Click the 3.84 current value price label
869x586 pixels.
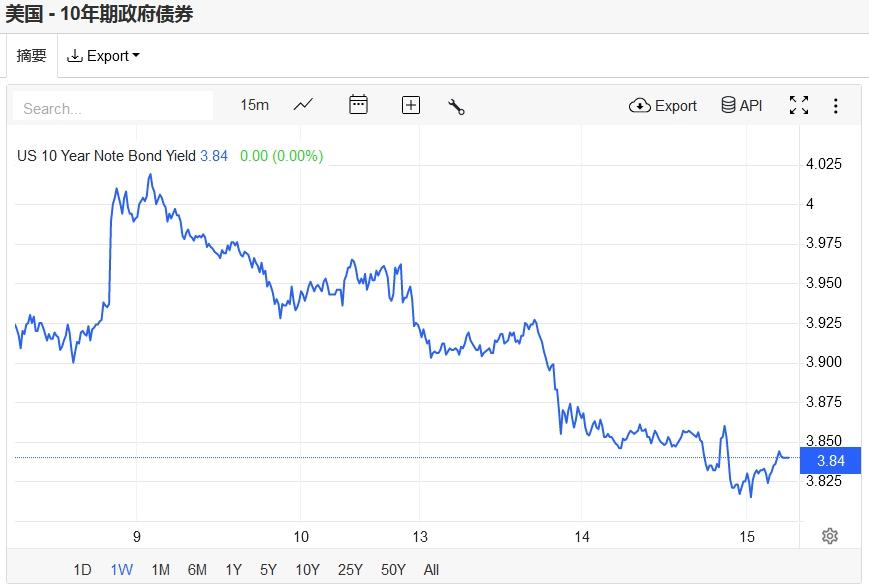[x=831, y=460]
